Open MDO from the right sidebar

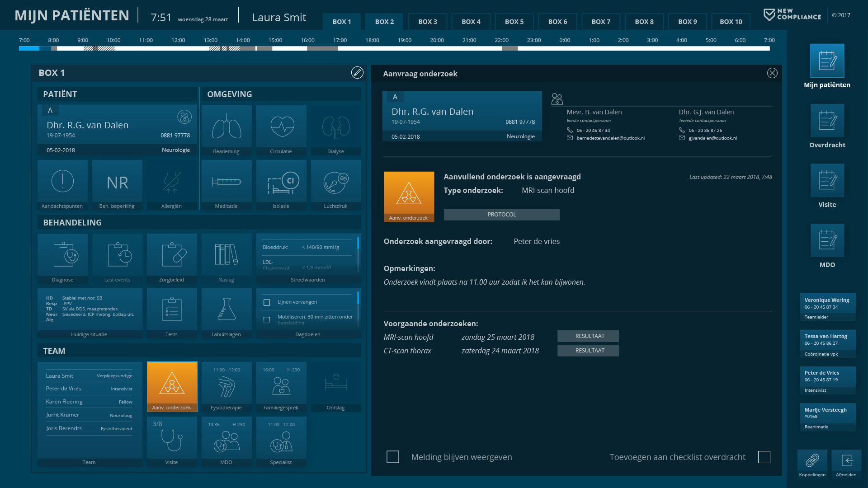[x=826, y=240]
